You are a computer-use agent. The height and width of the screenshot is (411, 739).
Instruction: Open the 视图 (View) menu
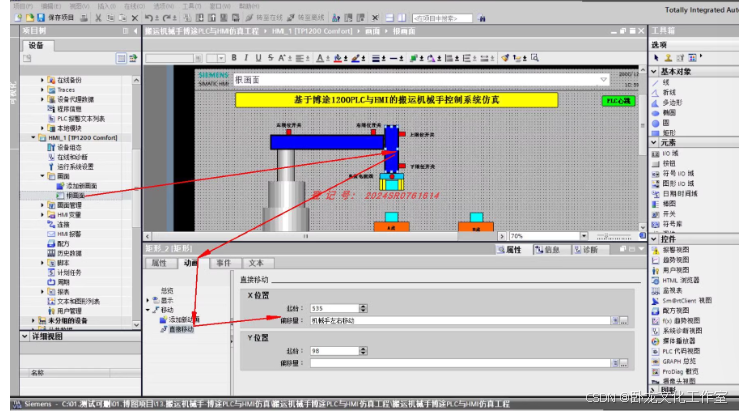click(x=79, y=6)
